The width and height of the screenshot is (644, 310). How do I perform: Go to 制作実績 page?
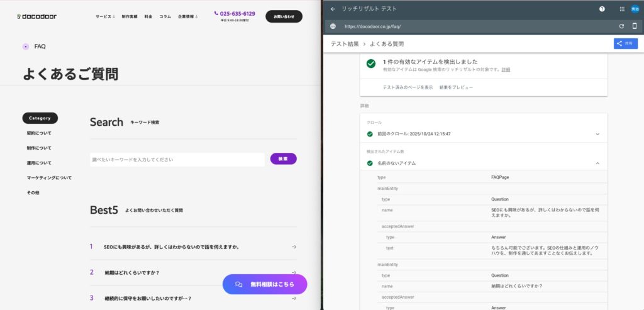[x=130, y=16]
